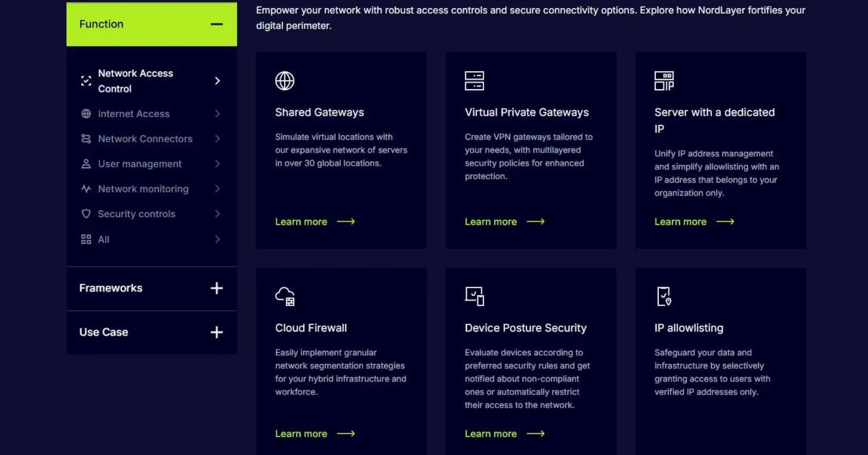Click Learn more under Cloud Firewall
868x455 pixels.
point(315,434)
